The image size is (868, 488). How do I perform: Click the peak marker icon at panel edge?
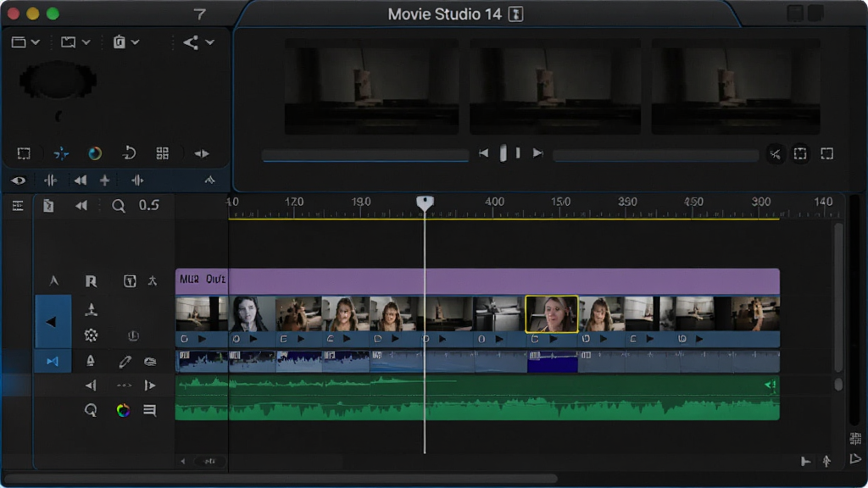[x=210, y=180]
